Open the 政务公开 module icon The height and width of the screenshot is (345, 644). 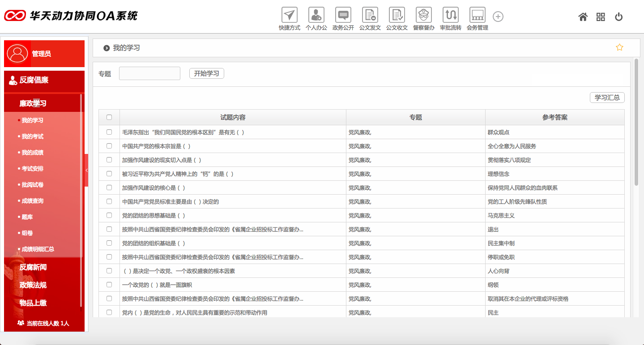tap(343, 16)
